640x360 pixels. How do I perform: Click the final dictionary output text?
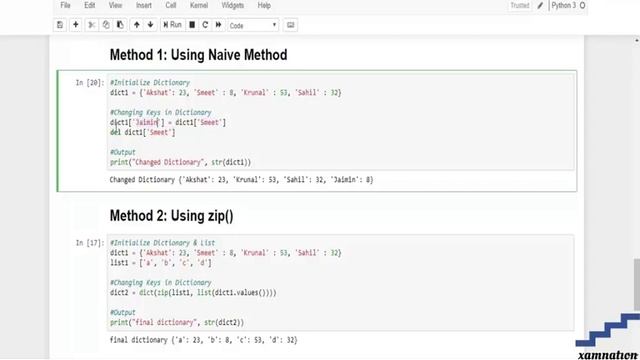click(203, 340)
